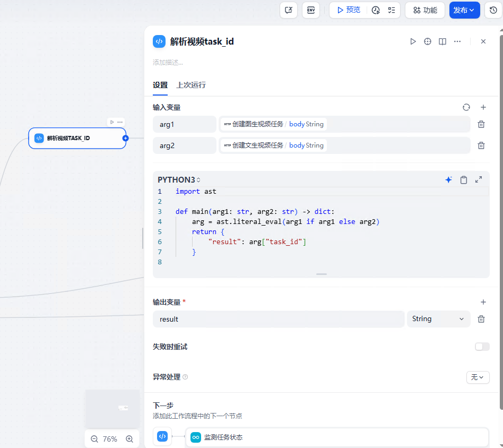Open the canvas node ellipsis menu
The image size is (503, 448).
tap(120, 122)
